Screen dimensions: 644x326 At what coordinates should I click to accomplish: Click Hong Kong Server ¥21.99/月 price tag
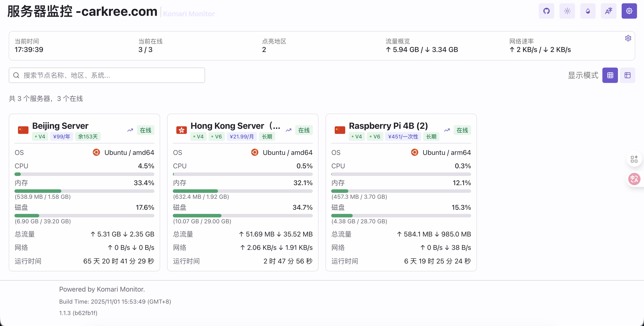(x=241, y=137)
